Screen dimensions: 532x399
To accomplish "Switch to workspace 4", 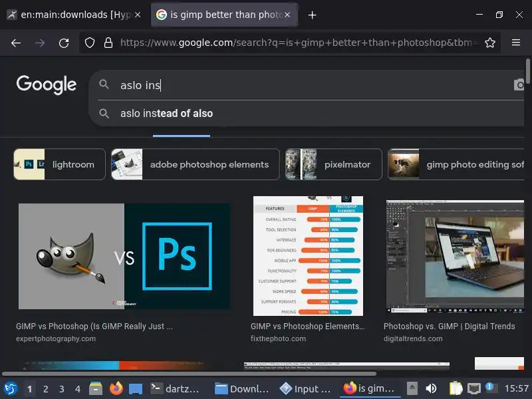I will (x=77, y=389).
